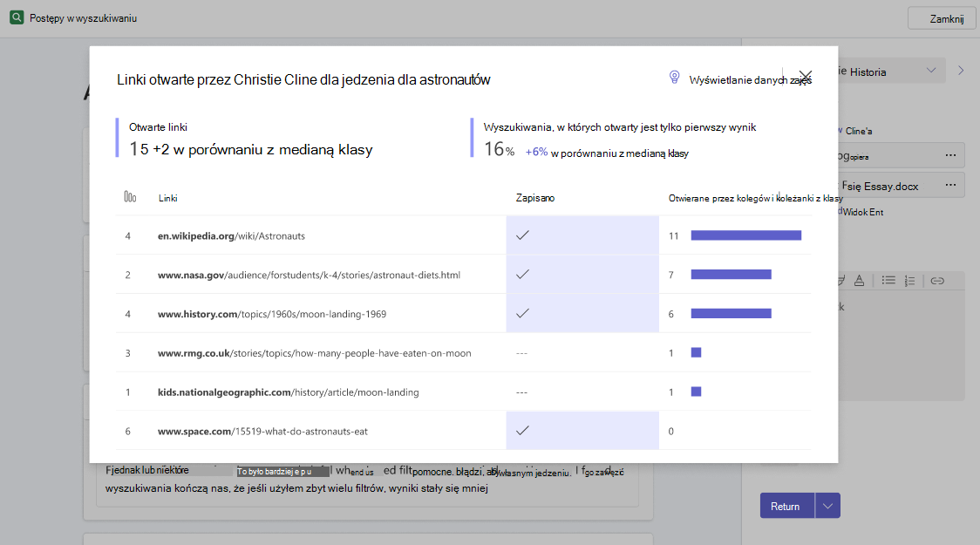Click the classmates count '11' in Wikipedia row
Viewport: 980px width, 545px height.
click(x=673, y=235)
